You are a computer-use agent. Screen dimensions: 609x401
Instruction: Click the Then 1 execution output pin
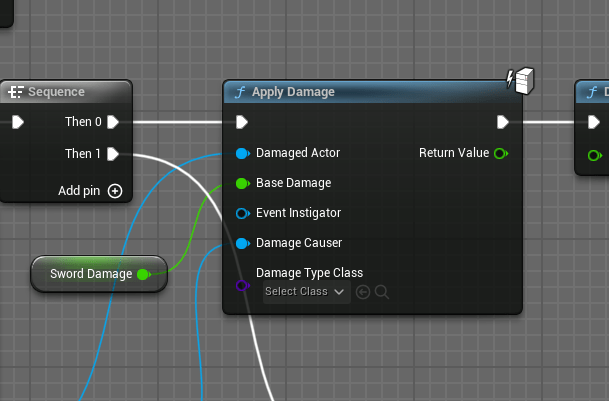coord(113,154)
